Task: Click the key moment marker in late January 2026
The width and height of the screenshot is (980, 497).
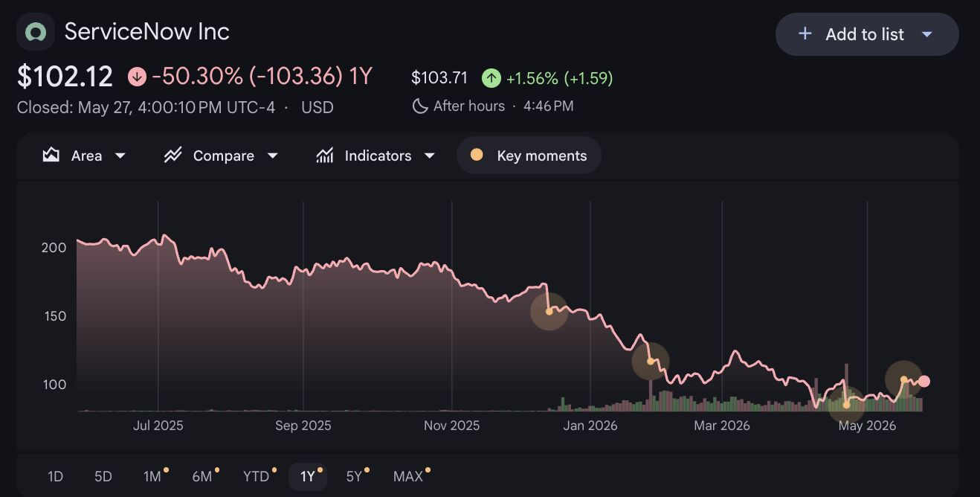Action: 651,362
